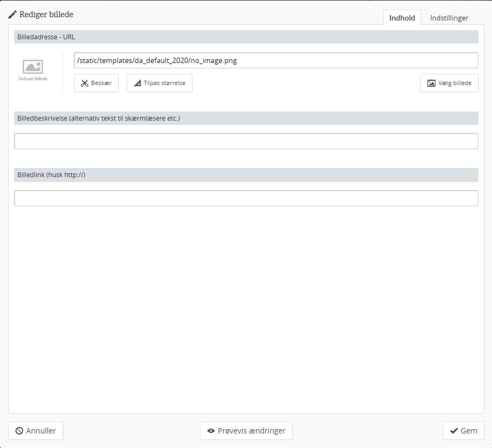Open the Indstillinger tab

[449, 18]
